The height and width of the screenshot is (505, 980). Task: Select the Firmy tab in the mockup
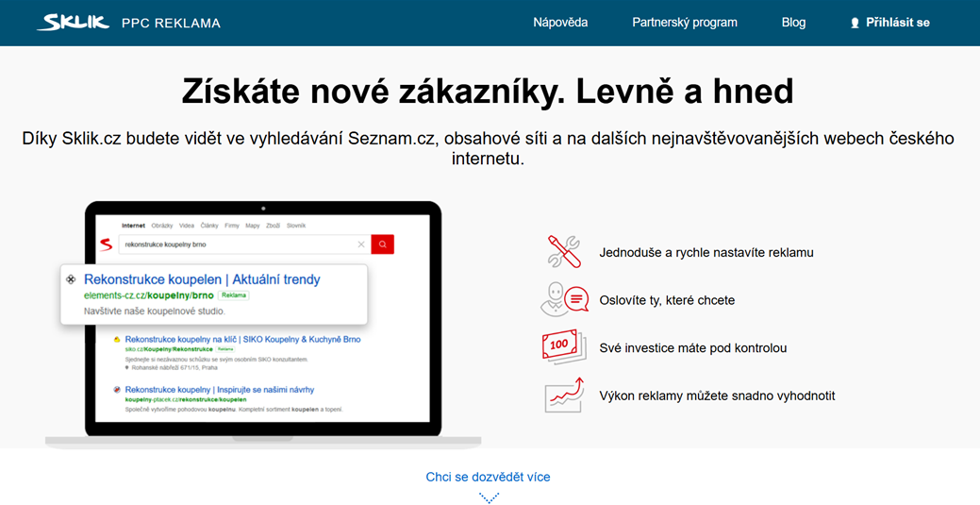coord(232,226)
